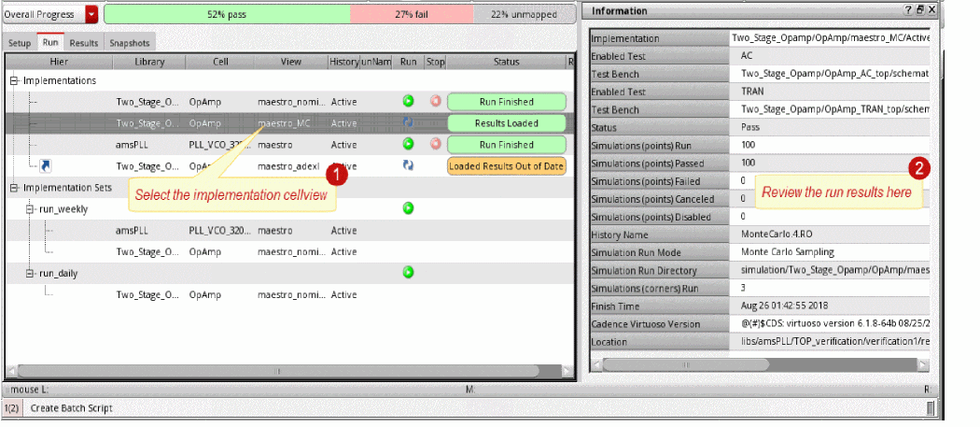Click the Cadence Virtuoso Version value
This screenshot has width=980, height=427.
pyautogui.click(x=830, y=324)
